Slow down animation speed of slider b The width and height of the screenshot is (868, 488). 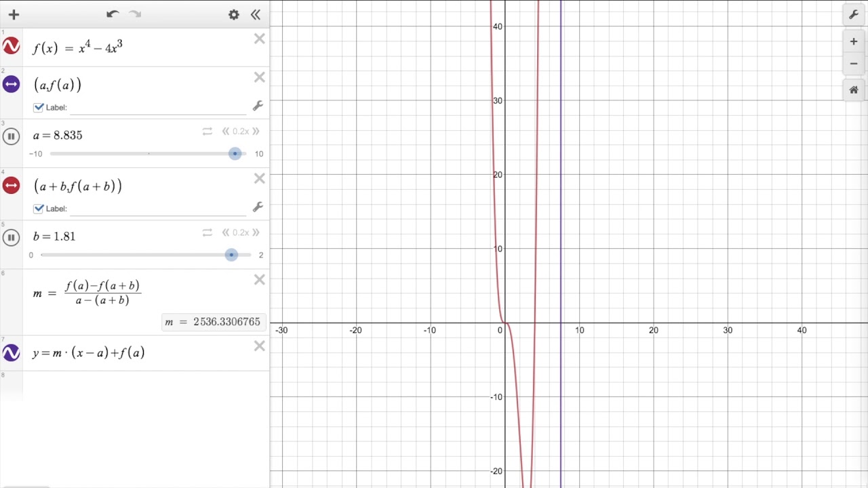tap(226, 232)
